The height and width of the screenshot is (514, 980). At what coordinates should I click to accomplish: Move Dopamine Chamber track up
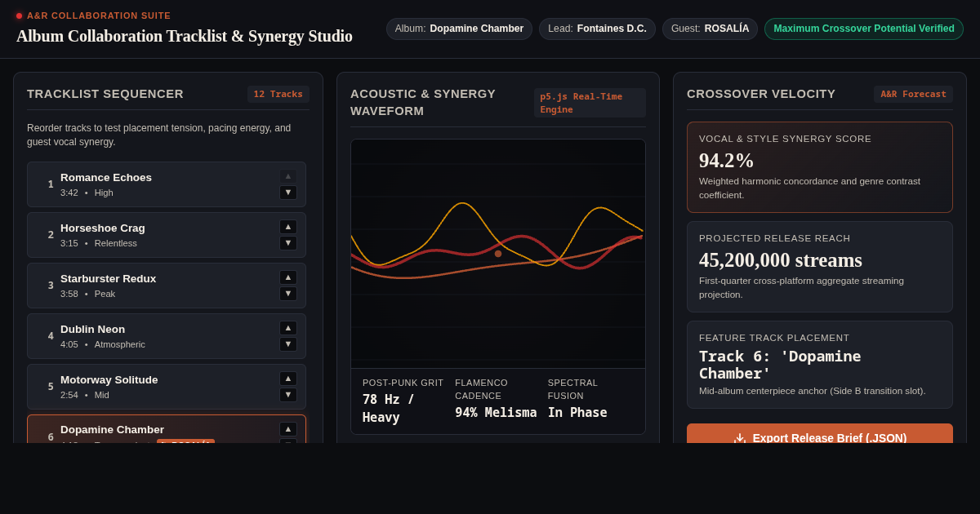click(x=288, y=429)
